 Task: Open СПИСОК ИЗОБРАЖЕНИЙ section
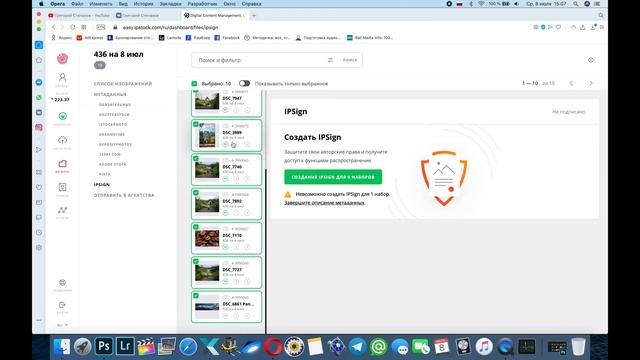click(x=123, y=84)
